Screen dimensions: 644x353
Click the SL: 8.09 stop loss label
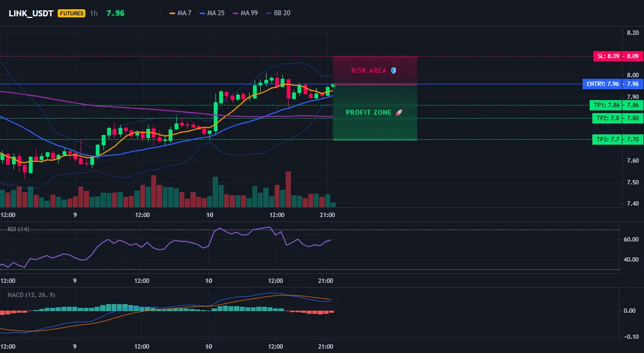pyautogui.click(x=608, y=57)
